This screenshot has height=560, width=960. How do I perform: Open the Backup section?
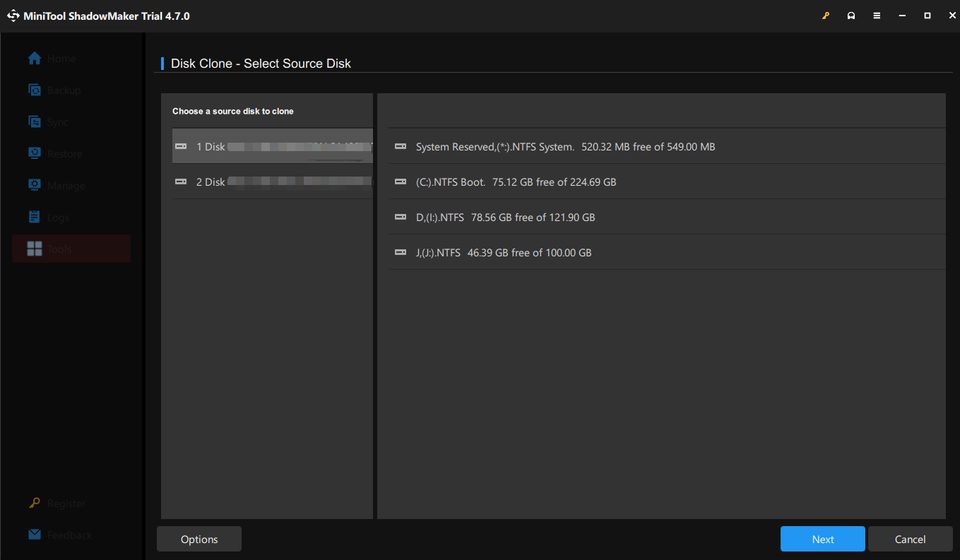[35, 90]
